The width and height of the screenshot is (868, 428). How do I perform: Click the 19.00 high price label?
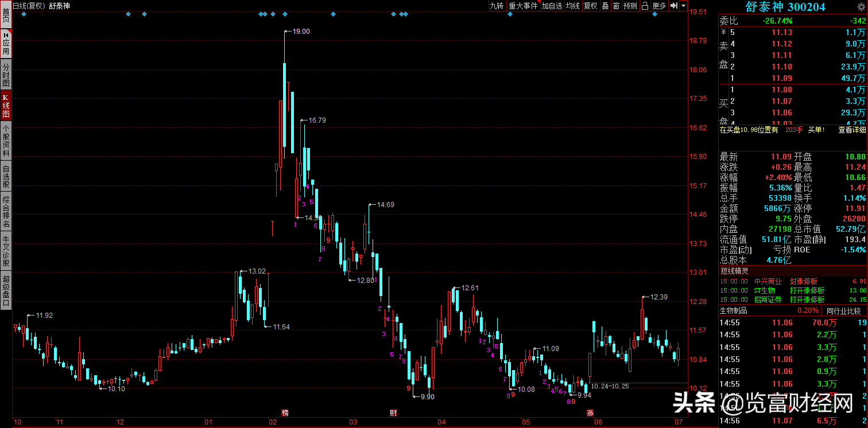tap(301, 32)
